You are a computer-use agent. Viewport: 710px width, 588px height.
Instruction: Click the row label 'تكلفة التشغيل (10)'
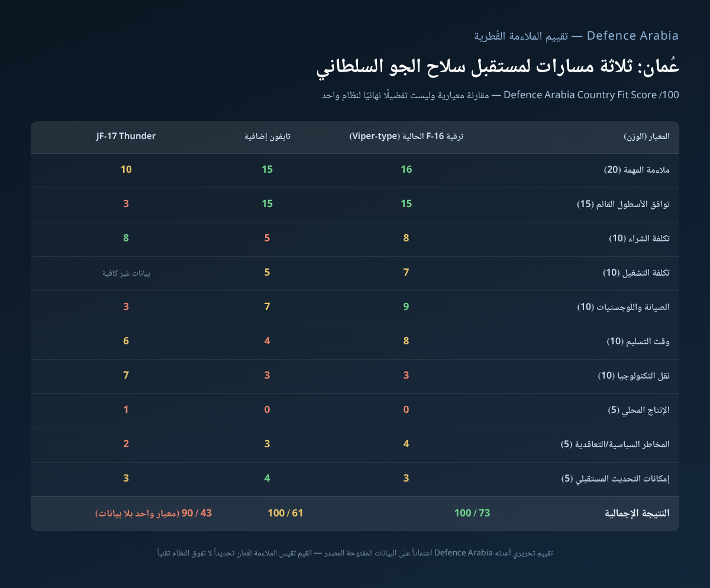pyautogui.click(x=637, y=273)
